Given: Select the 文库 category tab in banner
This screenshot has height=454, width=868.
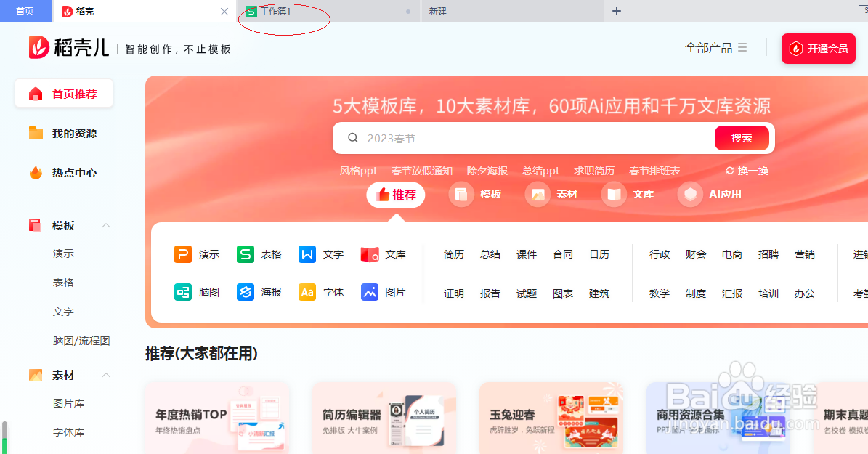Looking at the screenshot, I should click(x=628, y=195).
